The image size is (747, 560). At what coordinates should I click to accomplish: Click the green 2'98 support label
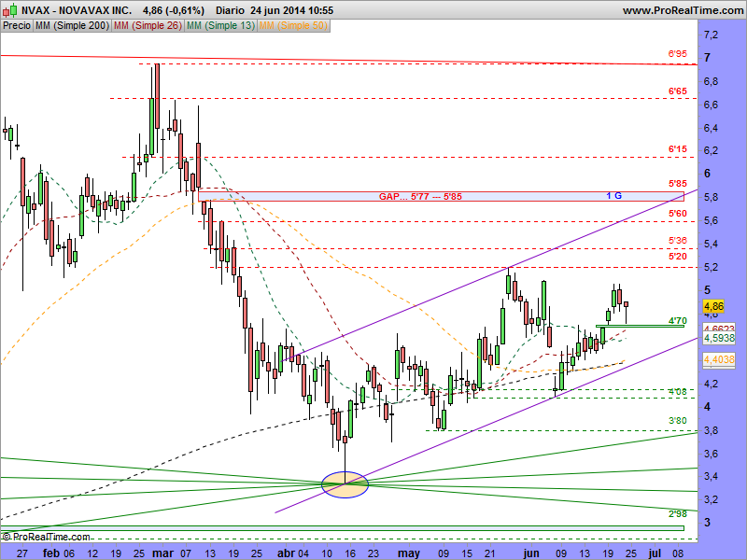click(678, 514)
